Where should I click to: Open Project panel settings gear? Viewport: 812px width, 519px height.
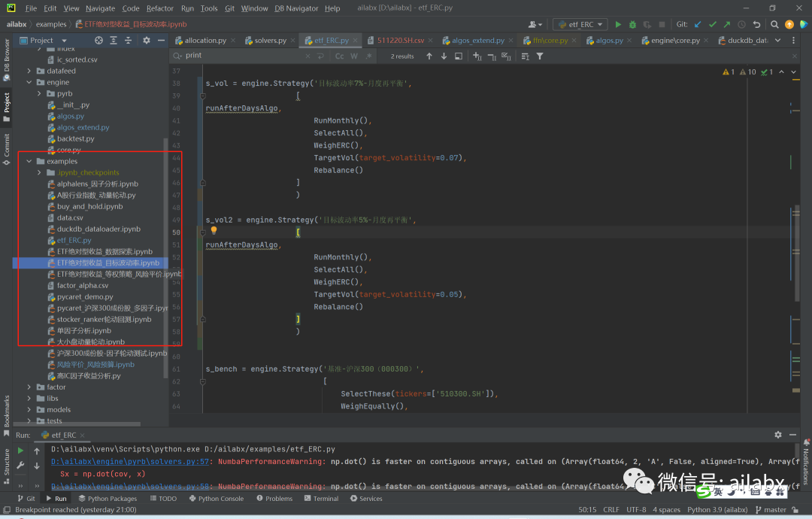[x=147, y=41]
